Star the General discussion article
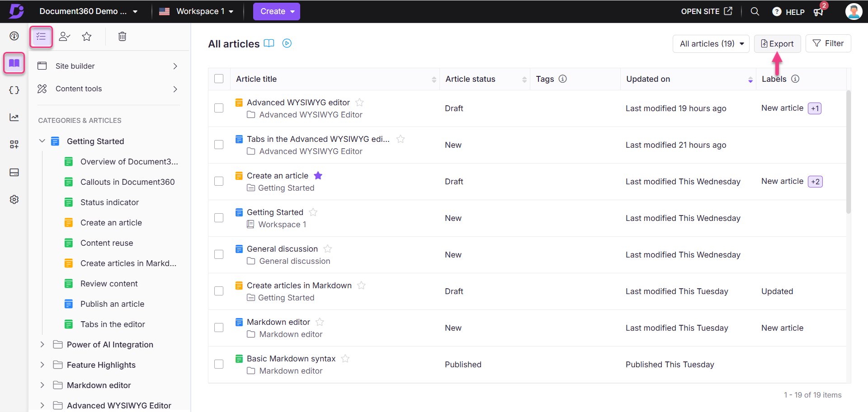This screenshot has width=868, height=412. [x=327, y=249]
